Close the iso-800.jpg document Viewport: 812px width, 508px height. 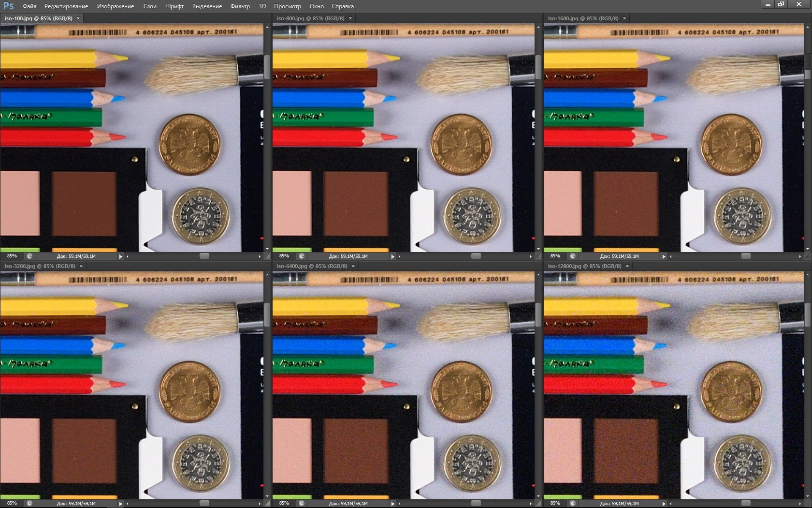pyautogui.click(x=350, y=18)
